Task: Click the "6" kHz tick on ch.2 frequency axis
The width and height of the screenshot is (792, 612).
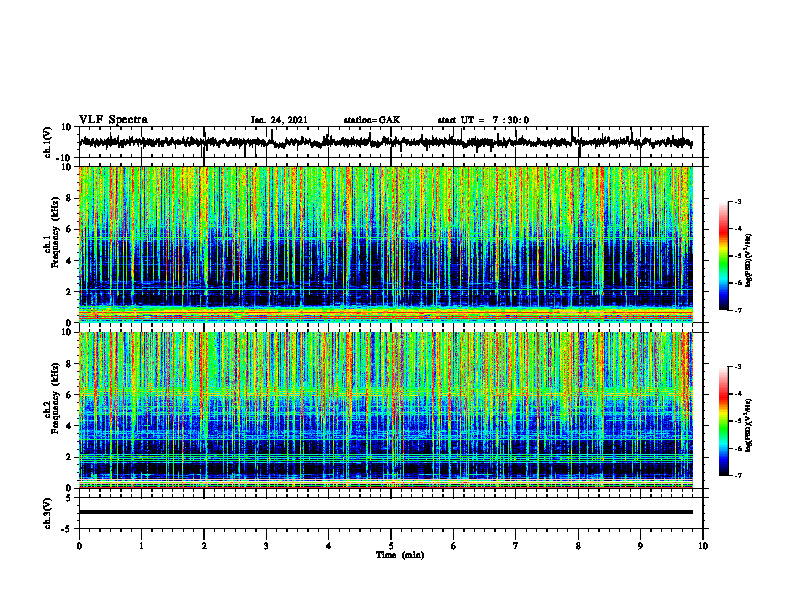Action: tap(70, 395)
